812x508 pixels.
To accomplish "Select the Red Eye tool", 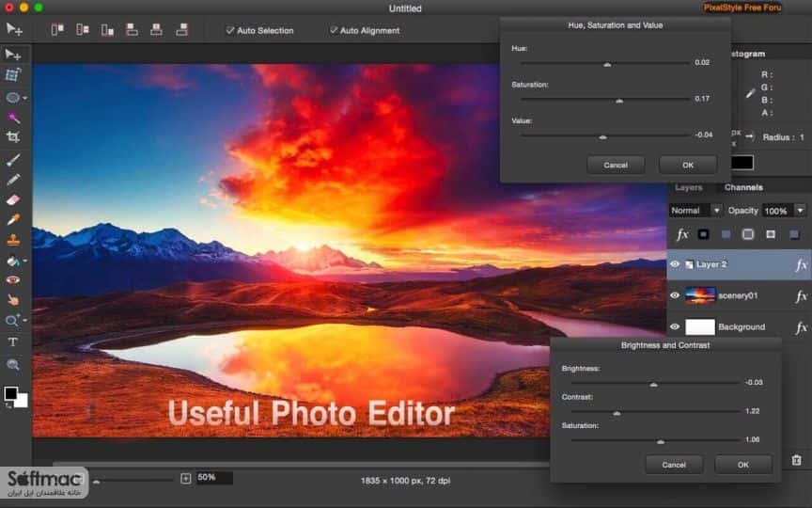I will (x=13, y=280).
